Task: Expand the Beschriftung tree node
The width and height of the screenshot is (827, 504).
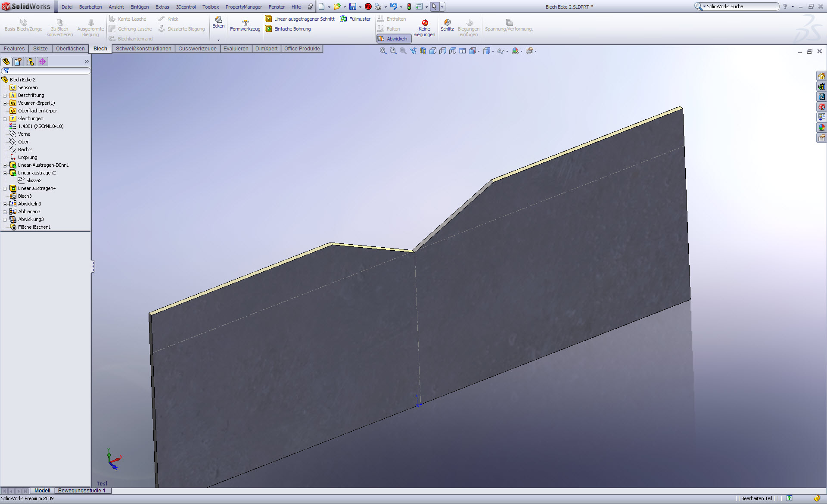Action: coord(5,96)
